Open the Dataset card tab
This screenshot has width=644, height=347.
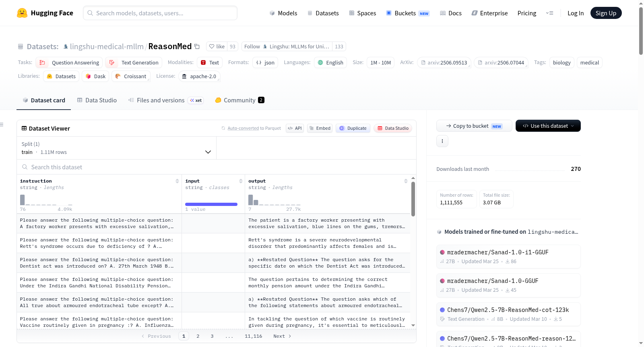point(44,100)
